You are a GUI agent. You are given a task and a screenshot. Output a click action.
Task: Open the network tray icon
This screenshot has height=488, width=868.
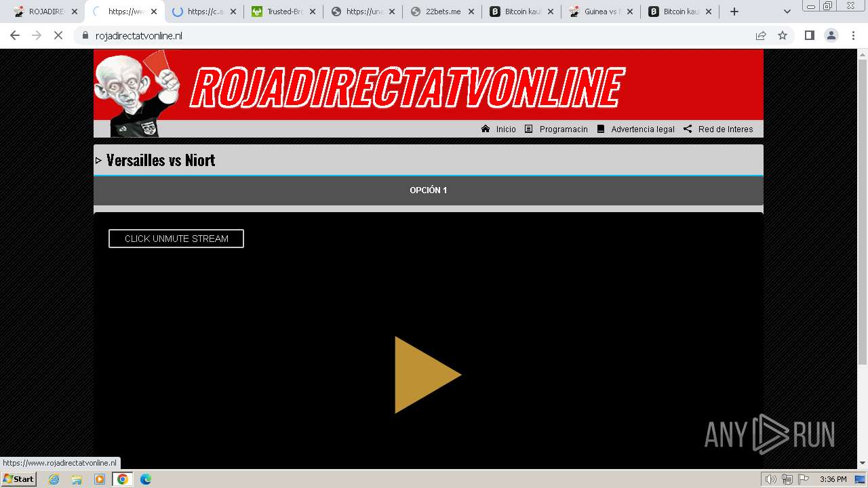787,479
